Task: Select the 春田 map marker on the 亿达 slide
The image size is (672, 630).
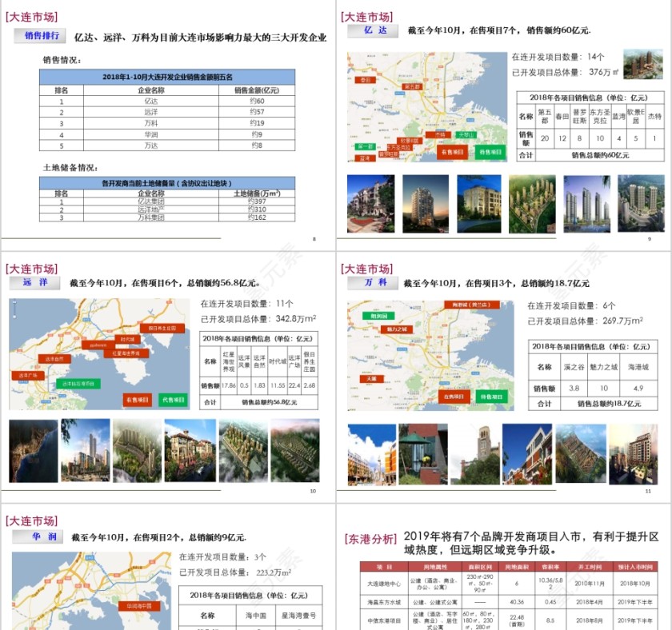Action: pyautogui.click(x=366, y=78)
